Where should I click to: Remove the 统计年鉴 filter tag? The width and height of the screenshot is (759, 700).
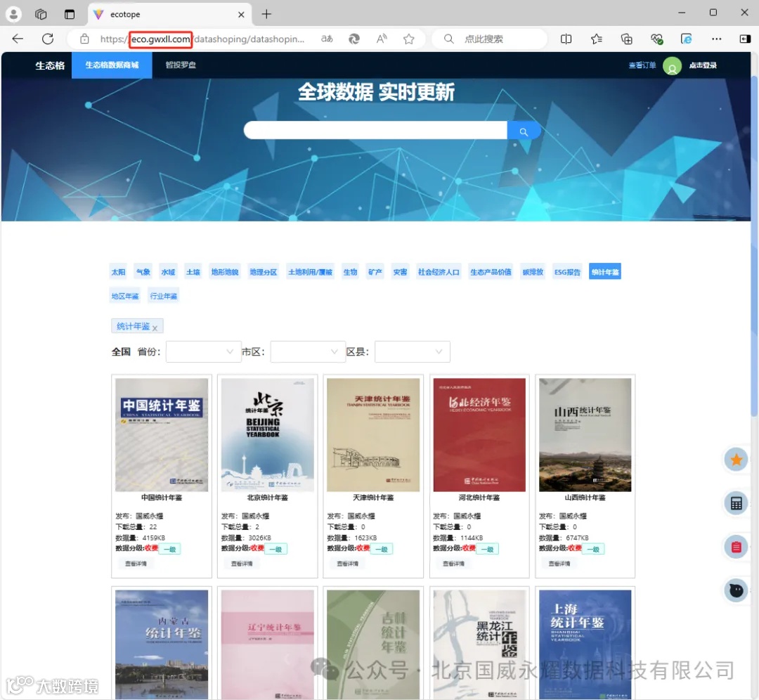155,328
